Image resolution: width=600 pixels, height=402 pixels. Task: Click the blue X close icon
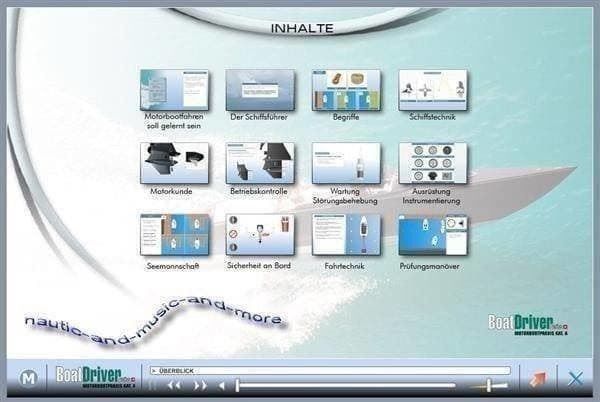point(575,379)
